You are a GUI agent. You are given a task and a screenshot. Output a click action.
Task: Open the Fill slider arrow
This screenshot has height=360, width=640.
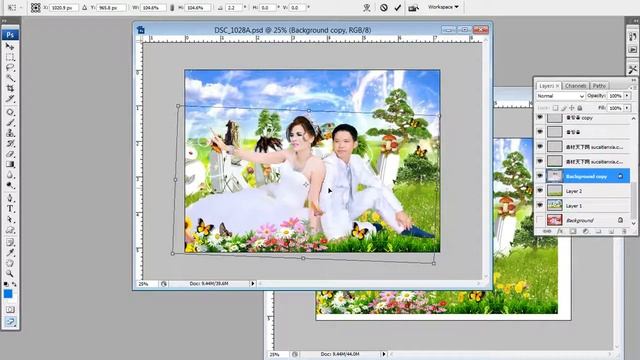(627, 108)
